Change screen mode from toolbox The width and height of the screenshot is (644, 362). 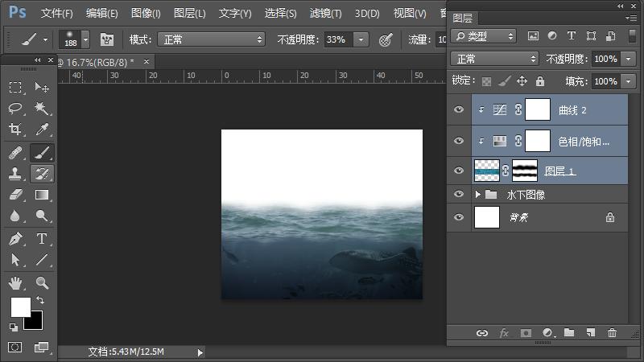click(x=42, y=348)
